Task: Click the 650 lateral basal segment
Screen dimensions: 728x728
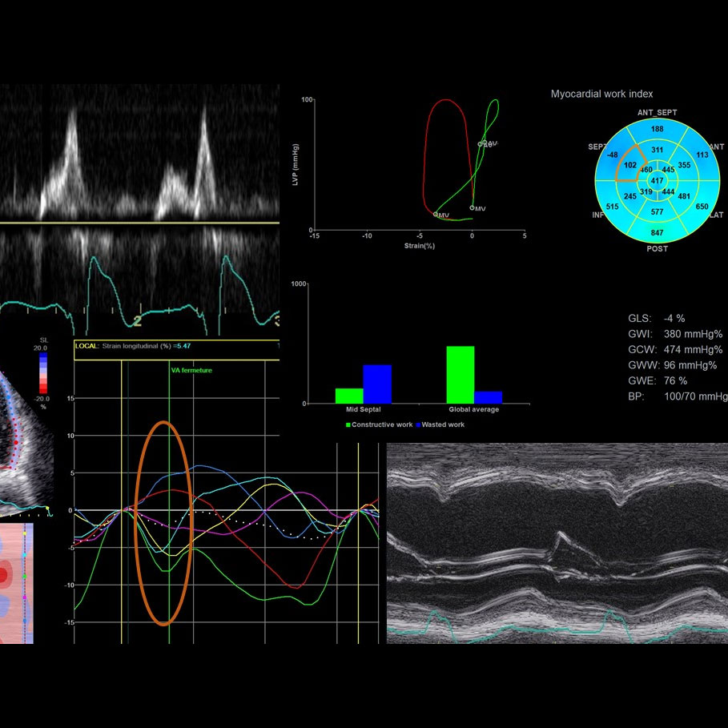Action: pyautogui.click(x=702, y=207)
